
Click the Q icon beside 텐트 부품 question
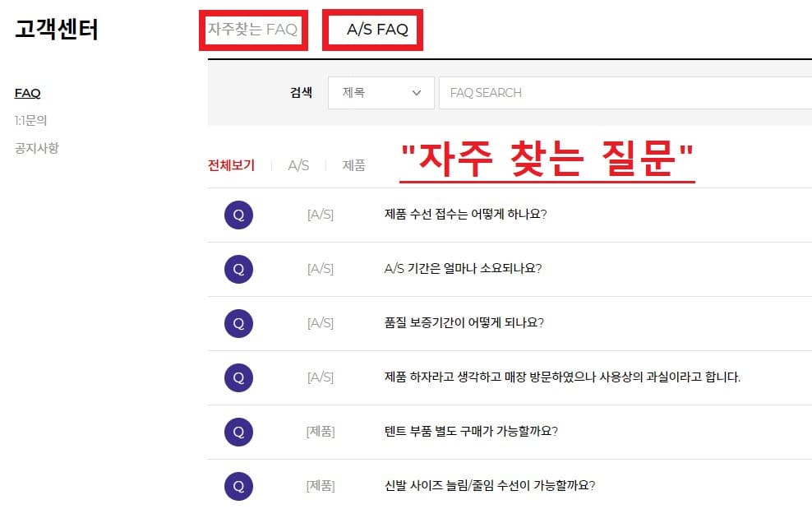pyautogui.click(x=238, y=432)
